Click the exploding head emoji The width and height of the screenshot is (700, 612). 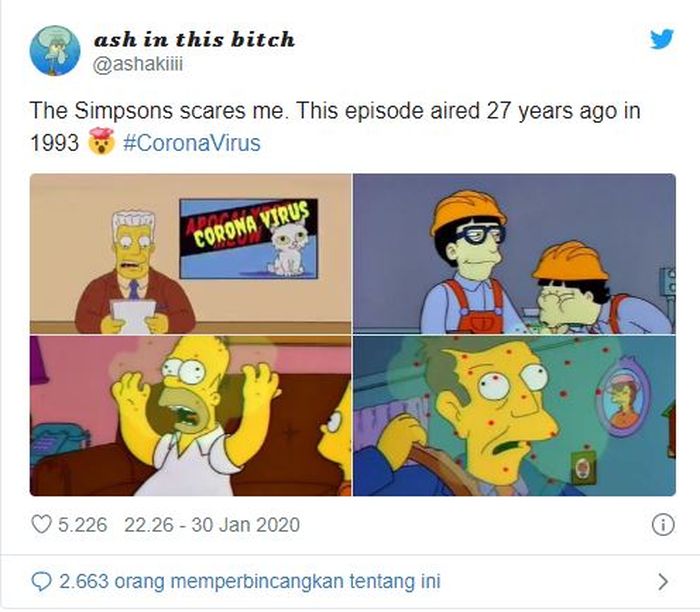(x=102, y=141)
